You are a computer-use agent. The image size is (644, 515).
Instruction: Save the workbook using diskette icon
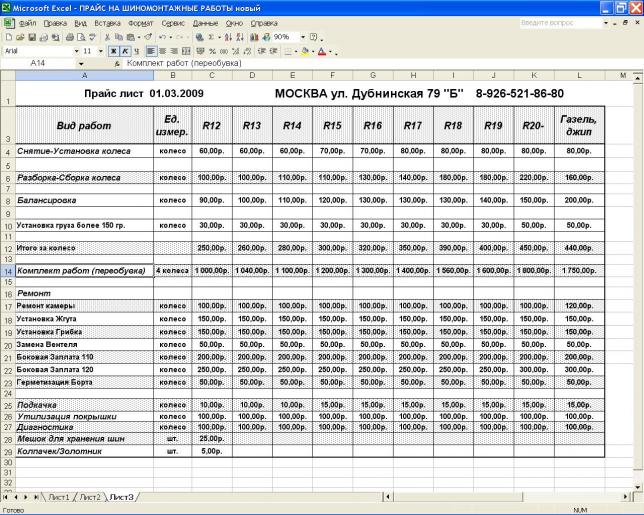[x=32, y=37]
